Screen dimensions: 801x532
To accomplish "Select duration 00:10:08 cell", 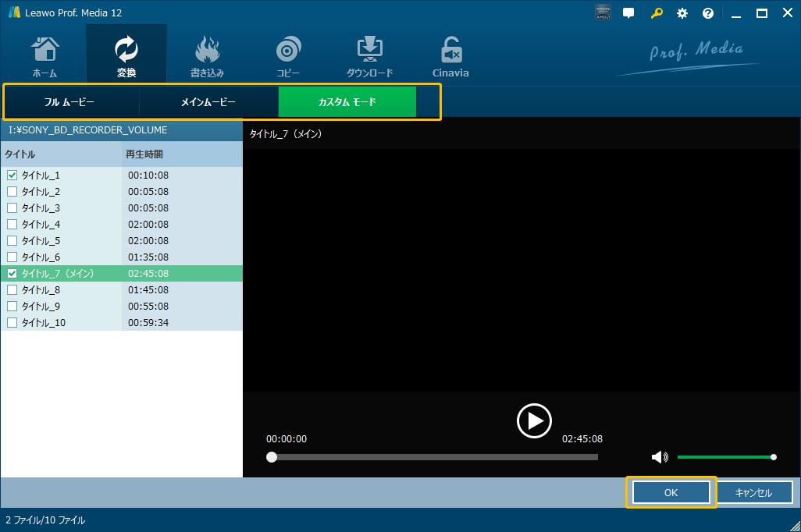I will 148,175.
